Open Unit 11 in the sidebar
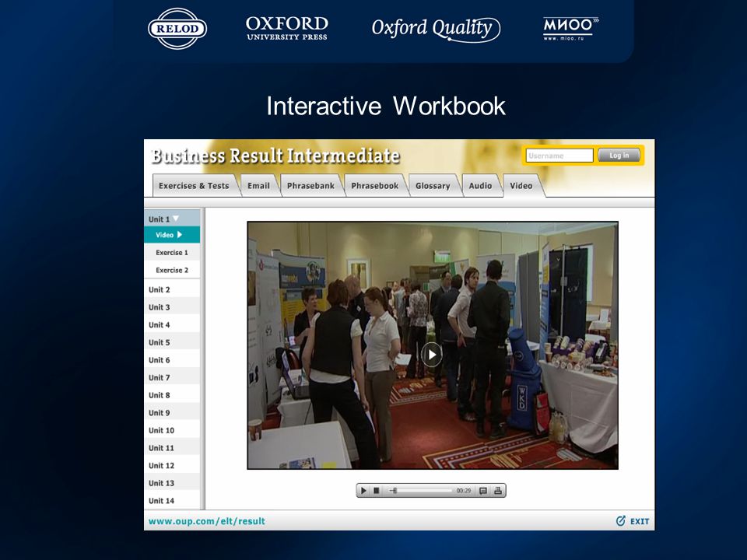 [172, 448]
